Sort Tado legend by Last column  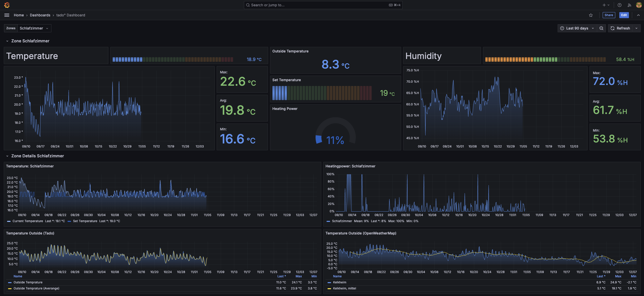[281, 276]
